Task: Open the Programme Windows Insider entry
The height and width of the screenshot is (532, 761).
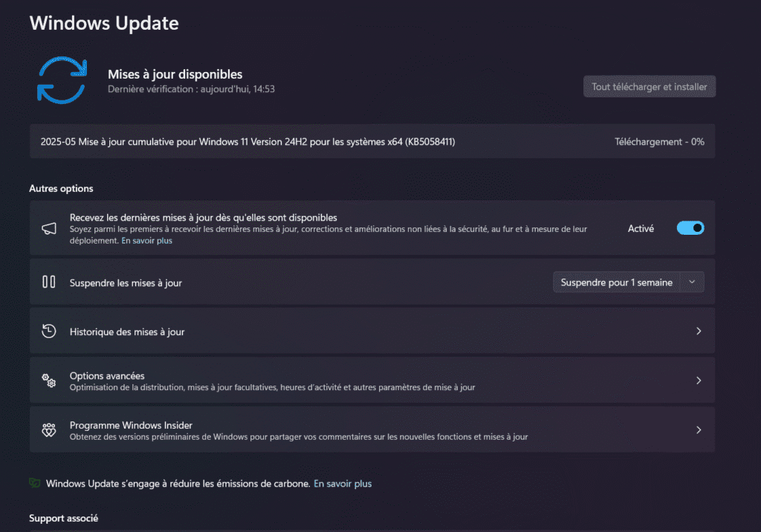Action: [372, 430]
